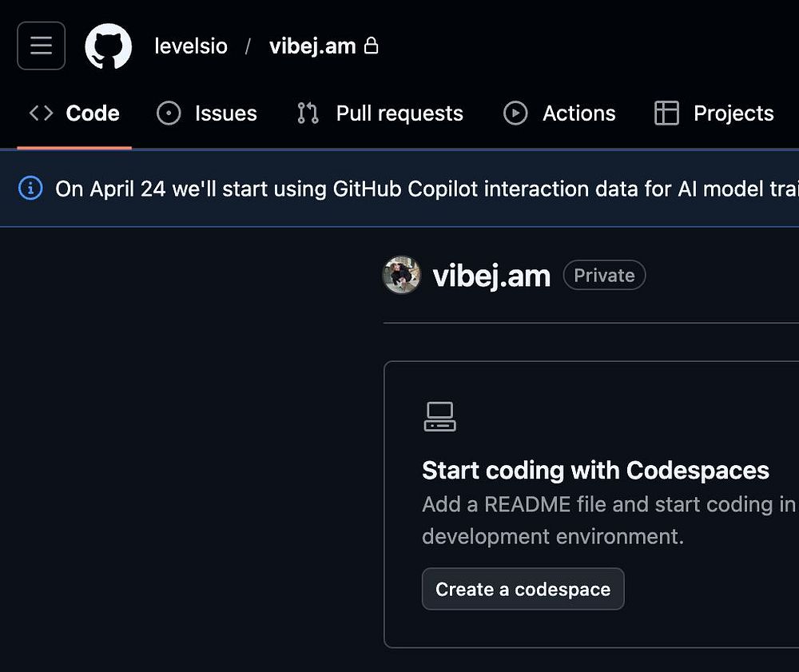Click the Pull requests branch icon
This screenshot has height=672, width=799.
[x=308, y=113]
